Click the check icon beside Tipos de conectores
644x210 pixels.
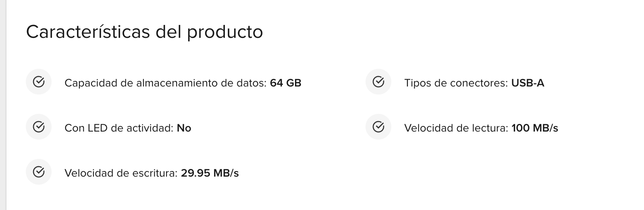(x=378, y=82)
